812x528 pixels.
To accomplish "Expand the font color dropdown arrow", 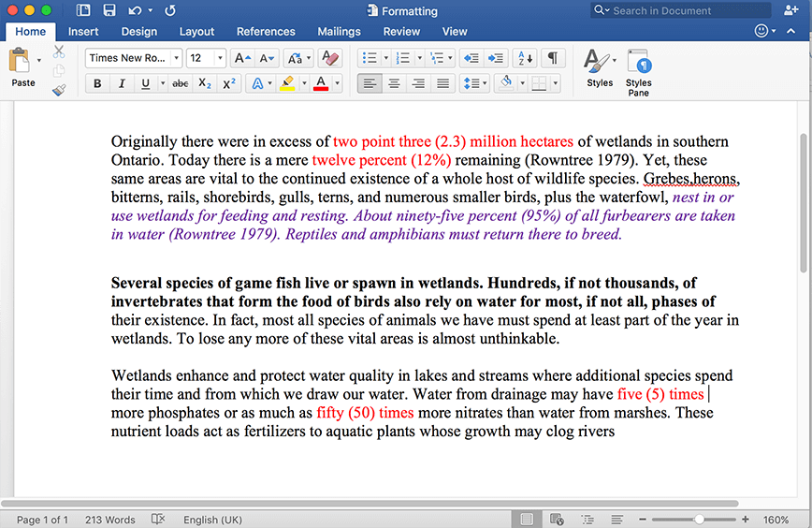I will (338, 83).
